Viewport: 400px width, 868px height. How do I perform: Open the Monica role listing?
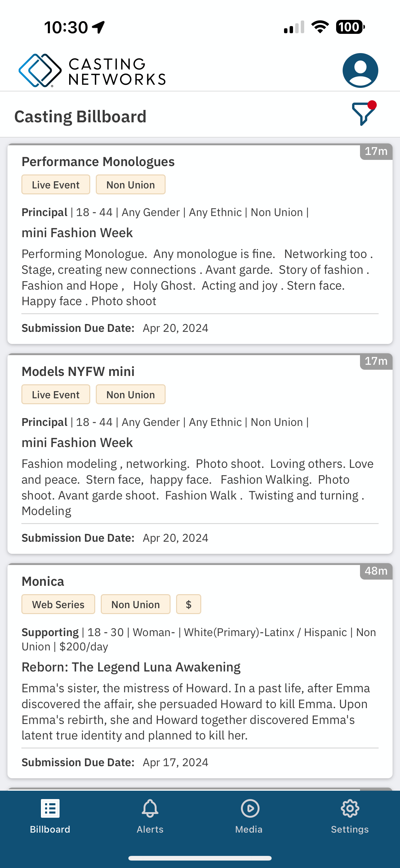point(200,671)
